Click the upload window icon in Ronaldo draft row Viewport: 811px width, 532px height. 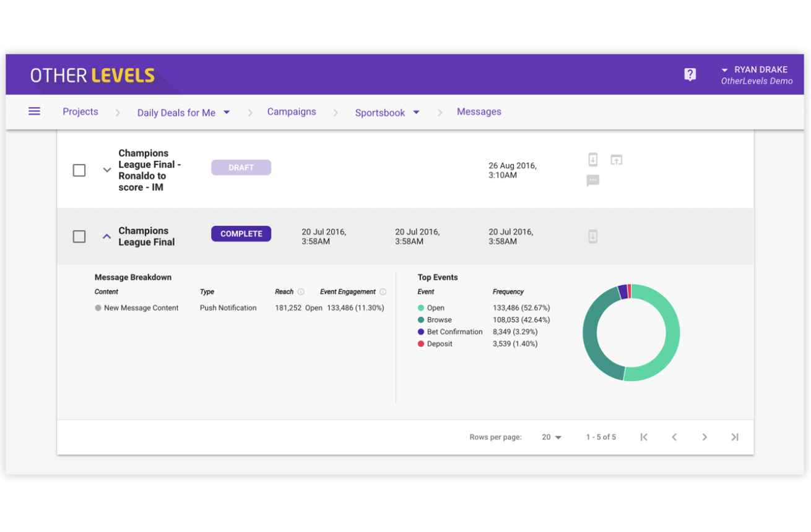pos(616,160)
